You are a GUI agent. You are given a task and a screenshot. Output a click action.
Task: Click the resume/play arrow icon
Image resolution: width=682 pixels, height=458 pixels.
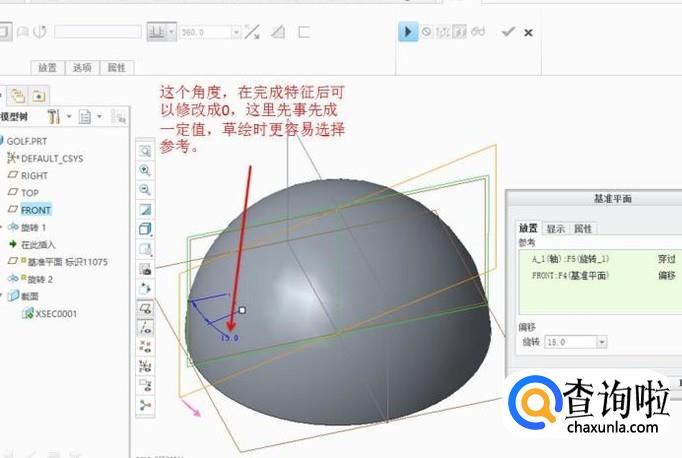click(408, 32)
